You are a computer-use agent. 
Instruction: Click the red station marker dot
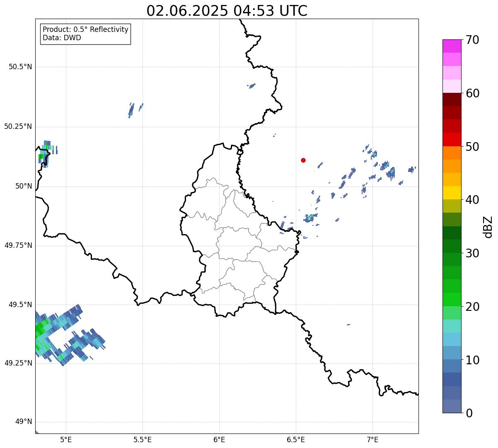303,160
